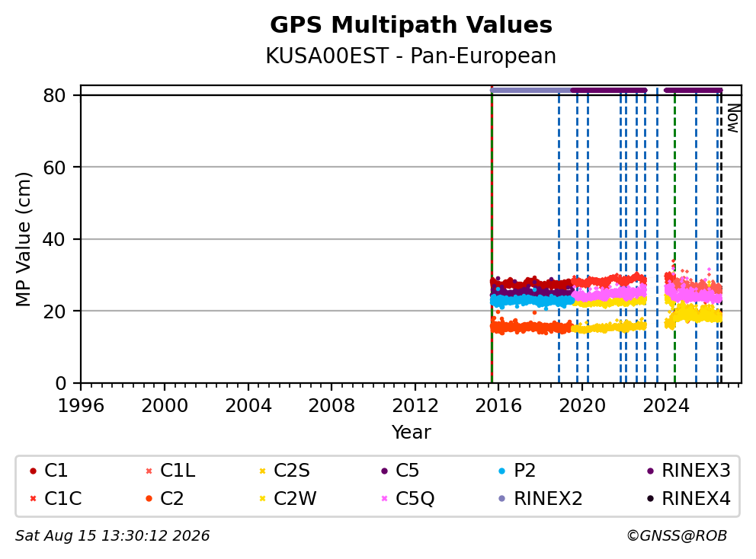The width and height of the screenshot is (756, 559).
Task: Click the RINEX2 legend entry
Action: pyautogui.click(x=540, y=498)
